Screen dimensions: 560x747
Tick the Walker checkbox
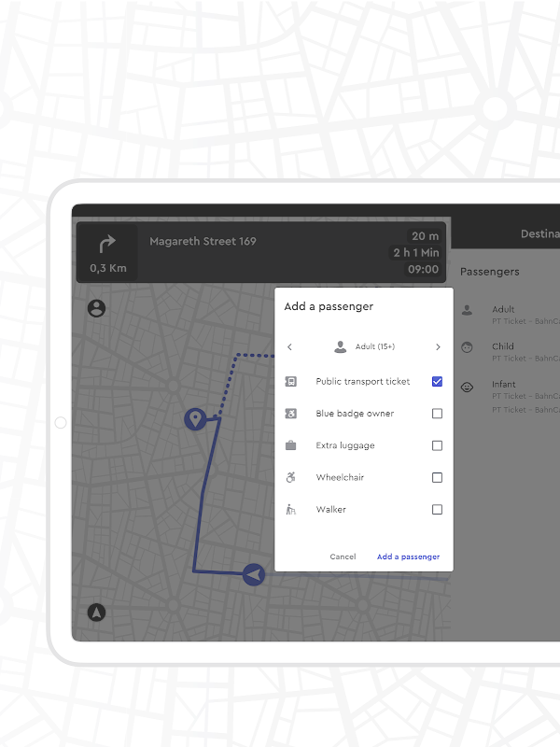pos(437,509)
